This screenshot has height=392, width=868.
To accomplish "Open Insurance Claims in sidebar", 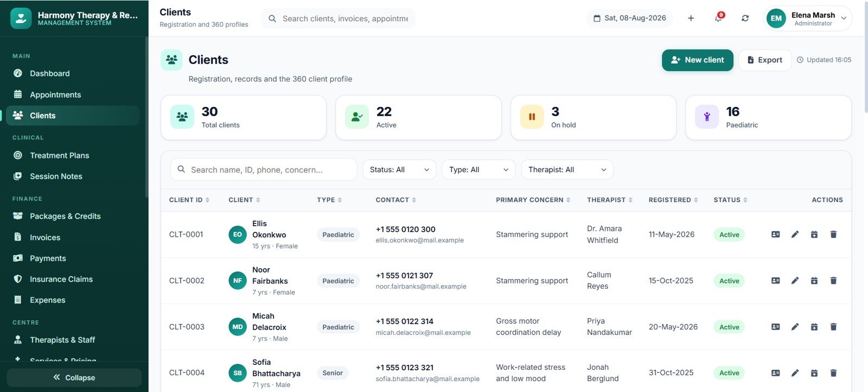I will click(x=73, y=279).
